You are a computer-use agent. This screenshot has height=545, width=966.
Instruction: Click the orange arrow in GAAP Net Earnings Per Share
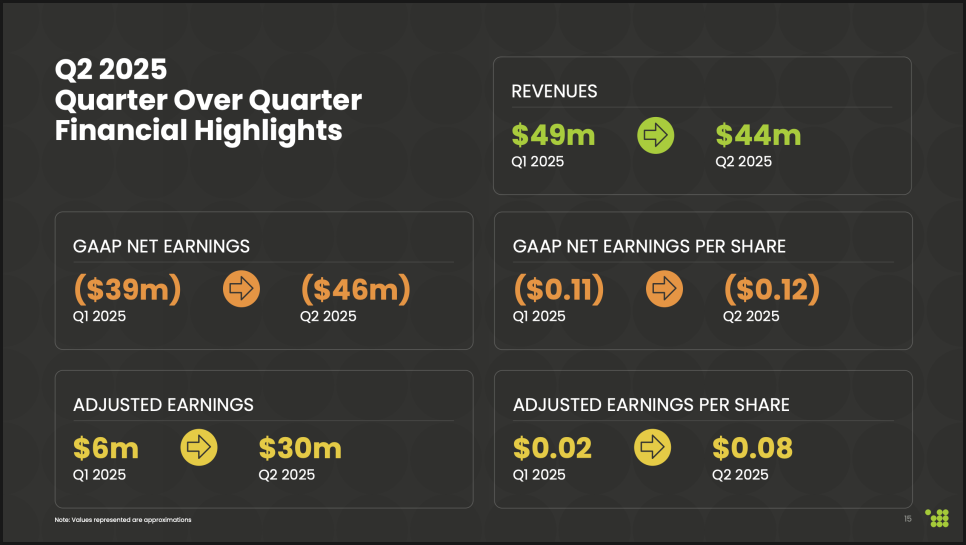click(664, 290)
